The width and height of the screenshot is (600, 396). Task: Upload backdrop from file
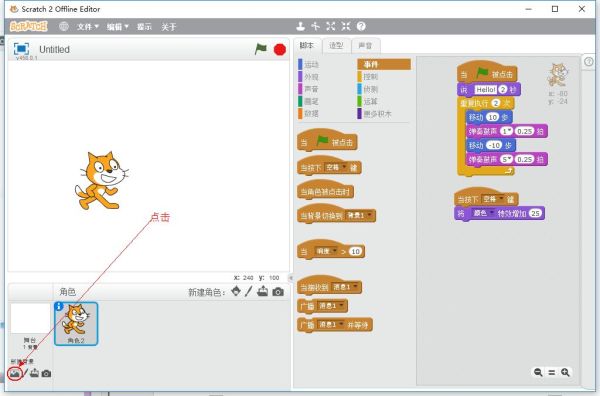[x=34, y=373]
